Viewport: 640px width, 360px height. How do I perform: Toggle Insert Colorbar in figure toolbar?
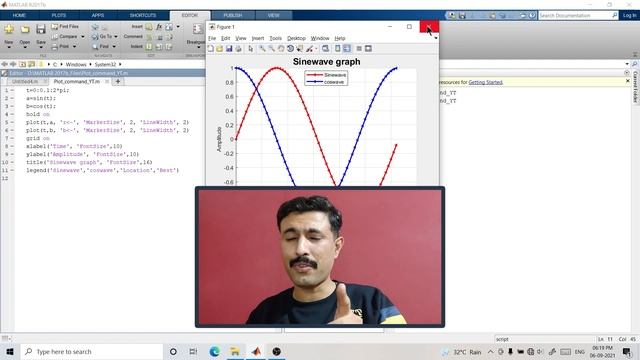click(x=338, y=49)
